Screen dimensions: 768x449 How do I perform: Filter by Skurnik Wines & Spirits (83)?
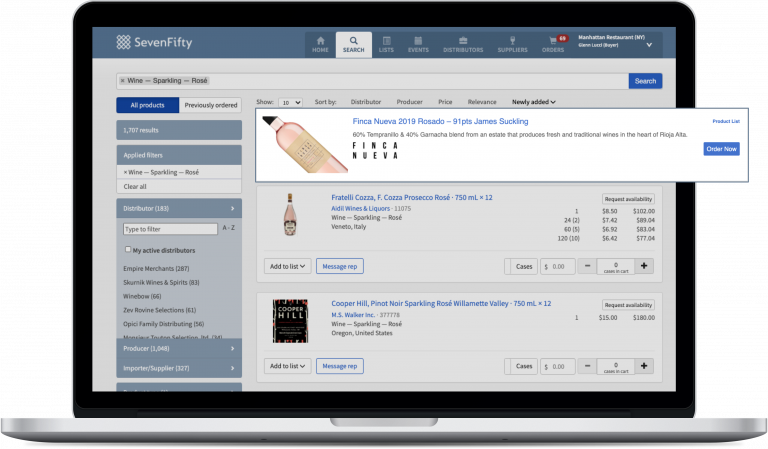161,282
